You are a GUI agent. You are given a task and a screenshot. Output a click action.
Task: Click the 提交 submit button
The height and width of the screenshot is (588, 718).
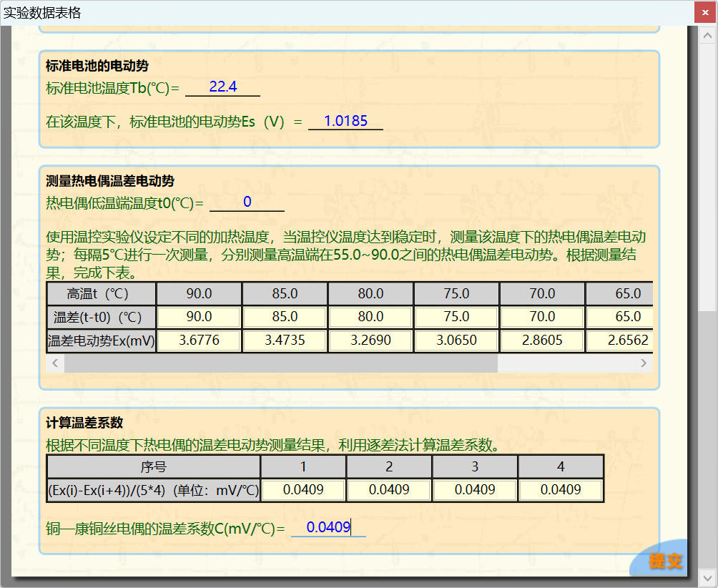pyautogui.click(x=665, y=561)
